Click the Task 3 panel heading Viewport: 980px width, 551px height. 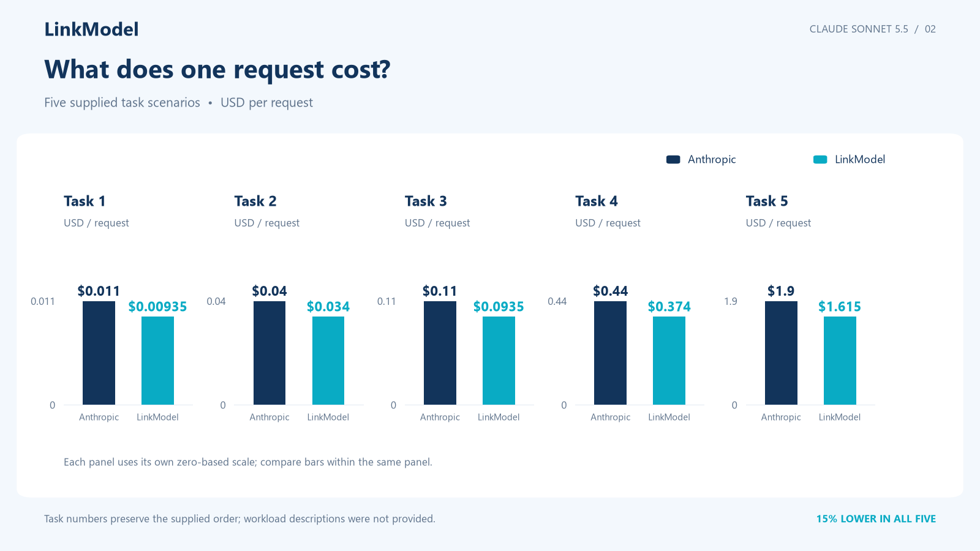426,201
